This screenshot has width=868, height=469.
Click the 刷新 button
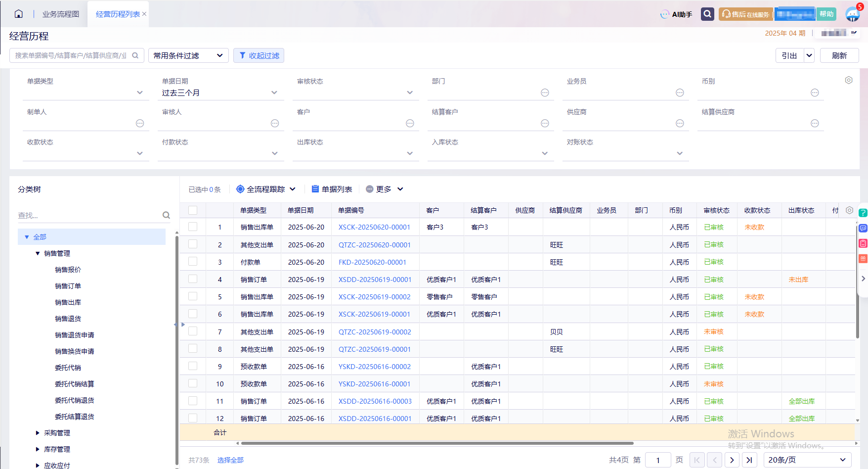(839, 55)
